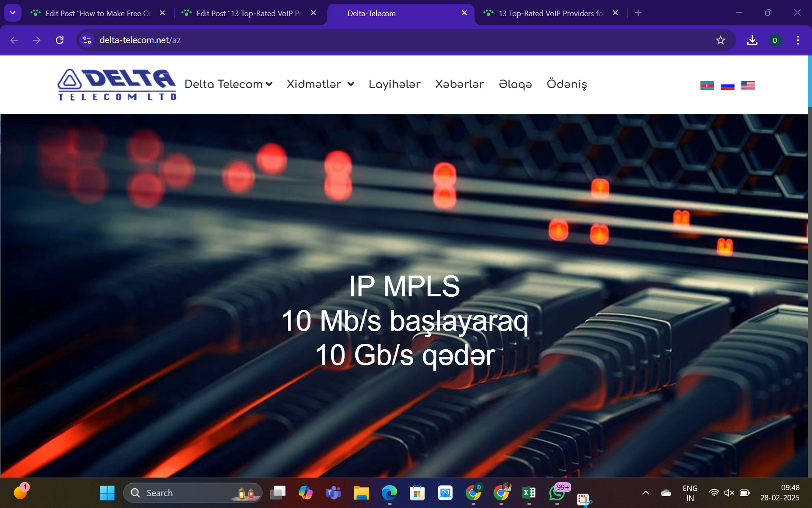Image resolution: width=812 pixels, height=508 pixels.
Task: Open the Chrome profile avatar D
Action: click(775, 40)
